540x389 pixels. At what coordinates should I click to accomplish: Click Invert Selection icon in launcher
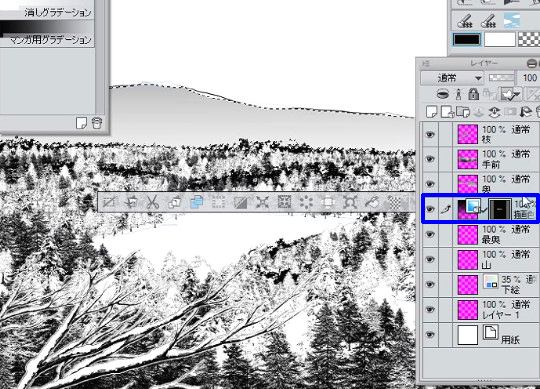coord(240,202)
